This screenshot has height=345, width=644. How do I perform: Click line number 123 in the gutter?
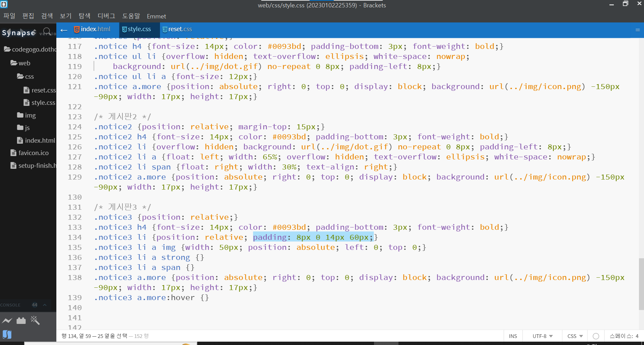74,117
